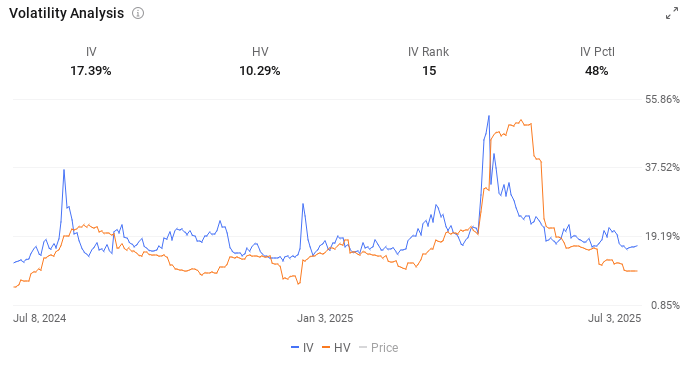Click the Jan 3, 2025 axis date
Screen dimensions: 693x365
click(325, 318)
